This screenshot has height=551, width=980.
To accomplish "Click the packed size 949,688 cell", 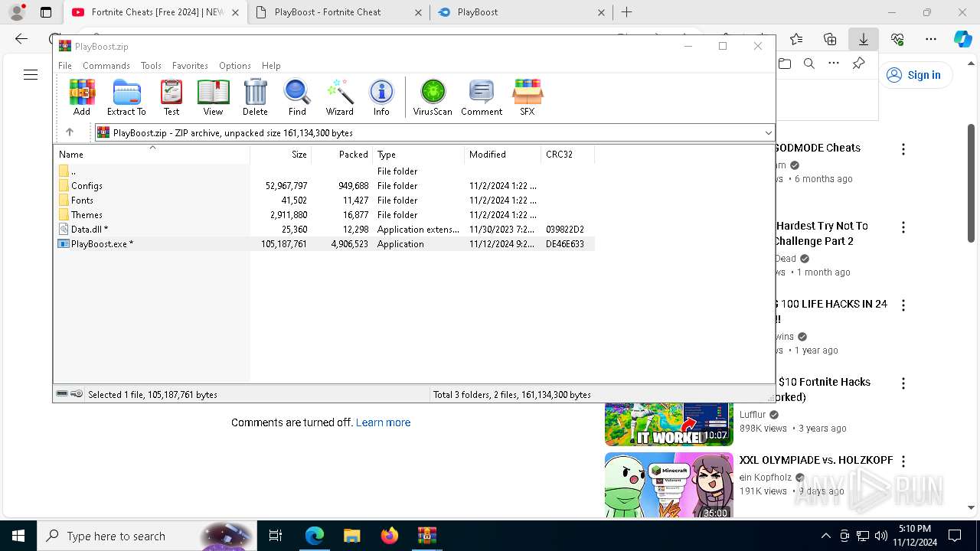I will pos(353,186).
